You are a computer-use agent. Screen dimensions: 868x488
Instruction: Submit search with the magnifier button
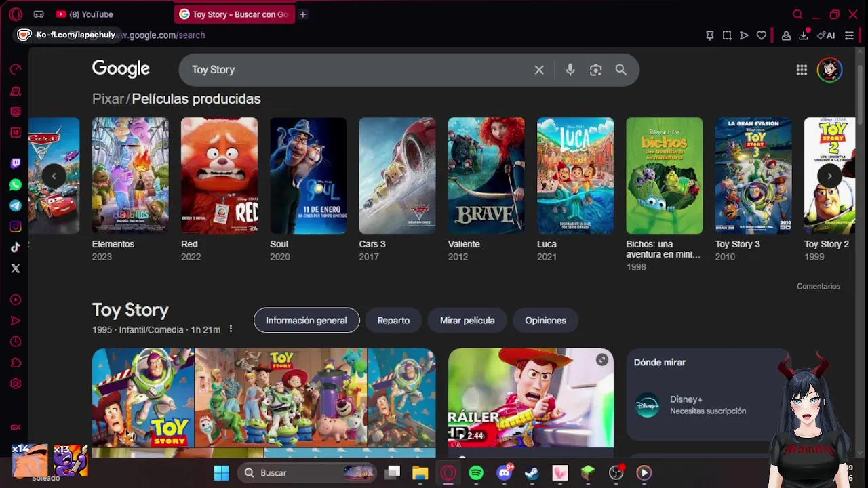pos(620,70)
